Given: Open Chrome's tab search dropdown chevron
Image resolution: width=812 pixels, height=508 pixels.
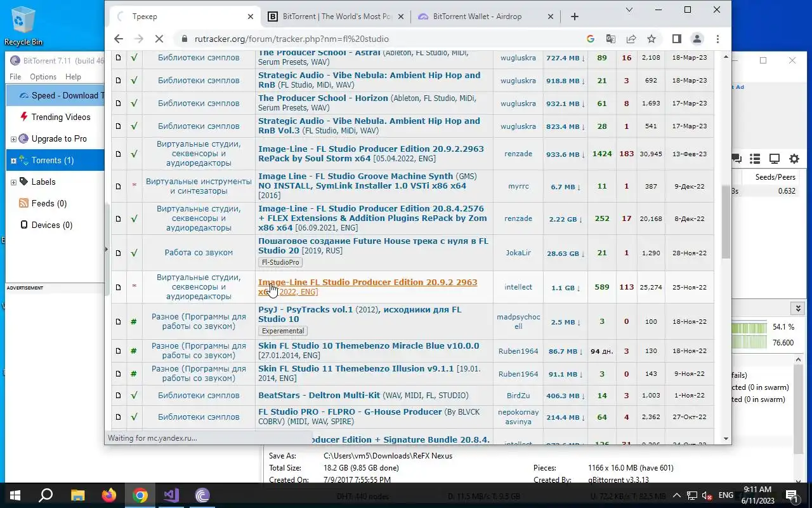Looking at the screenshot, I should click(629, 10).
